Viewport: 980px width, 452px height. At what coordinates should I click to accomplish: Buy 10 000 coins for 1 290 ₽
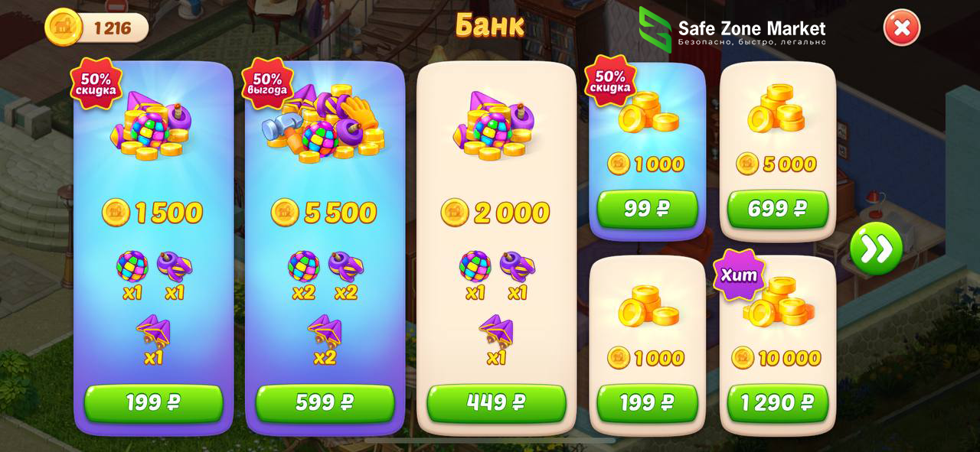click(778, 403)
